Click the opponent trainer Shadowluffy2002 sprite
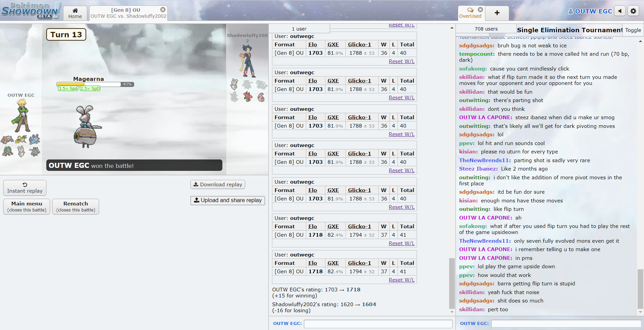 248,61
